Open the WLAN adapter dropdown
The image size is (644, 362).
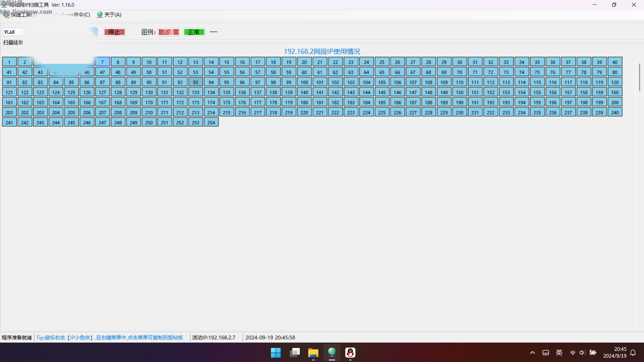[50, 32]
